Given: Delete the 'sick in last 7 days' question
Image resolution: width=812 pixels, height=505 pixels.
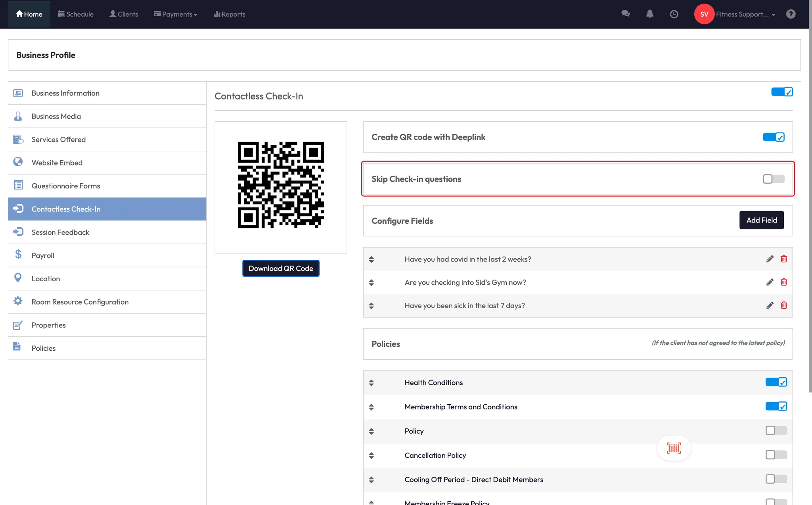Looking at the screenshot, I should point(783,305).
